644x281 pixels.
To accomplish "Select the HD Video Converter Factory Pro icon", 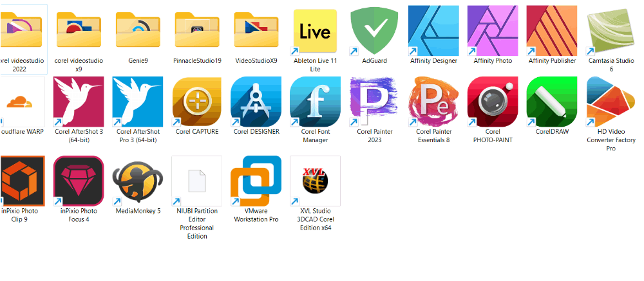I will coord(611,102).
